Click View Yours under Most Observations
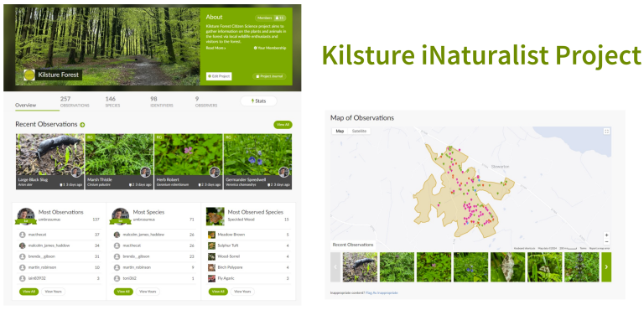Viewport: 644px width, 310px height. [x=53, y=292]
